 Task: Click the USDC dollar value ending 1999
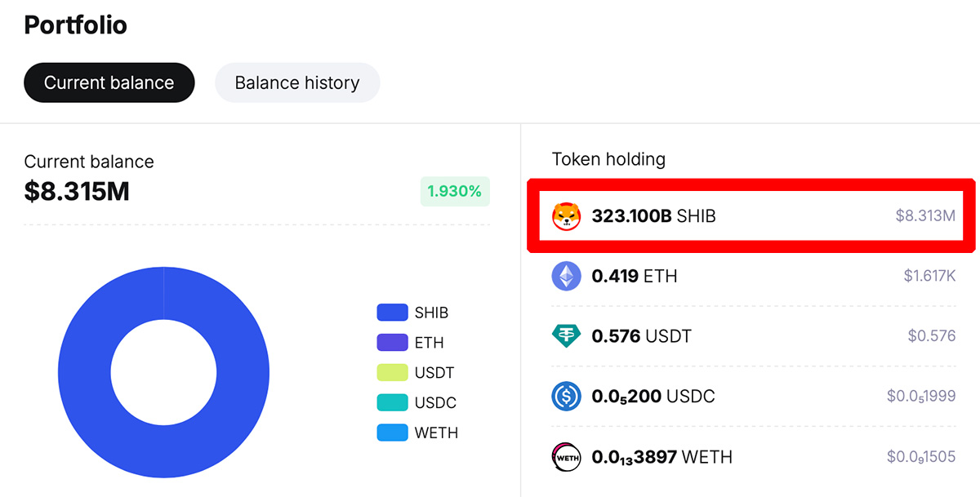tap(921, 397)
